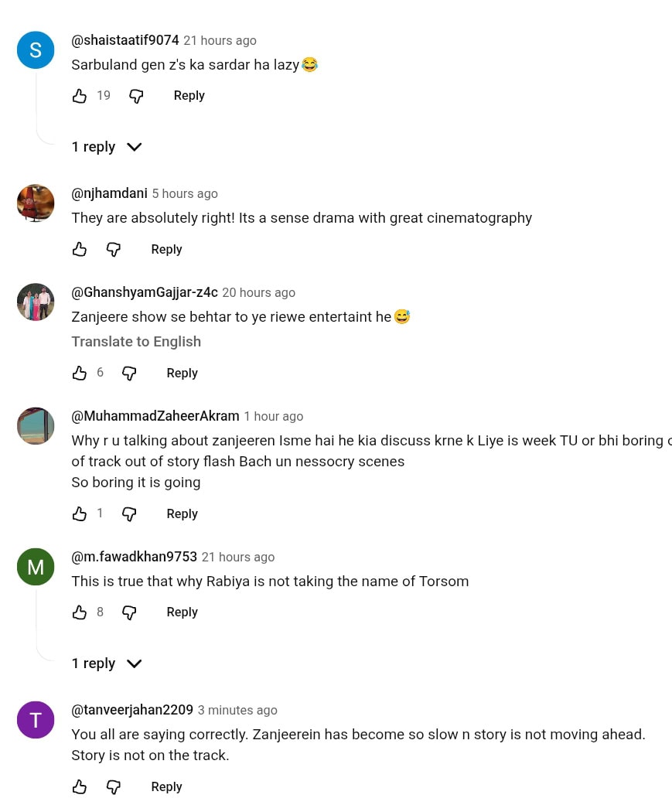This screenshot has height=805, width=672.
Task: Like @njhamdani's cinematography comment
Action: [x=80, y=250]
